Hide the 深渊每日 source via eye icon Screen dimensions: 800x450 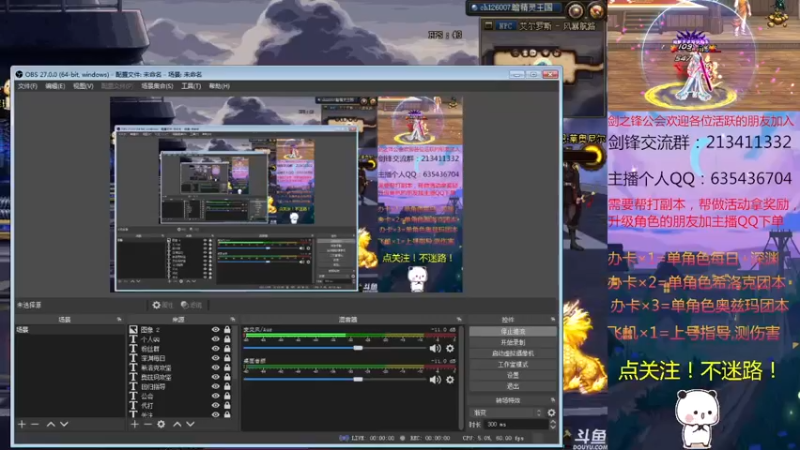pos(215,358)
